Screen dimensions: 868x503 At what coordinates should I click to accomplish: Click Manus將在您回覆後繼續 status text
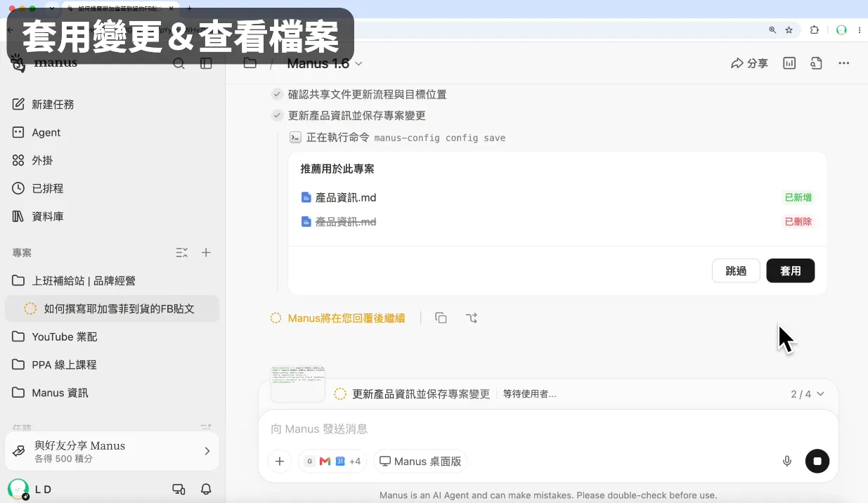coord(346,318)
